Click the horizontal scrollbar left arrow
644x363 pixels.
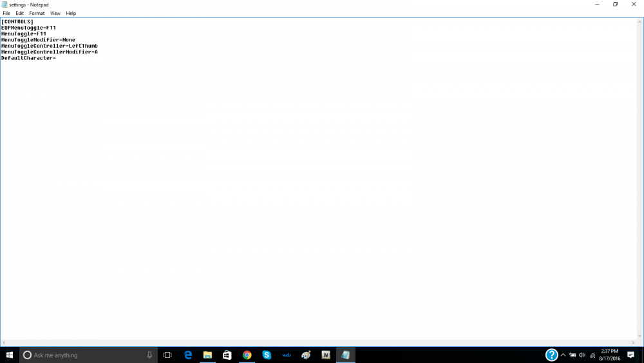coord(4,342)
